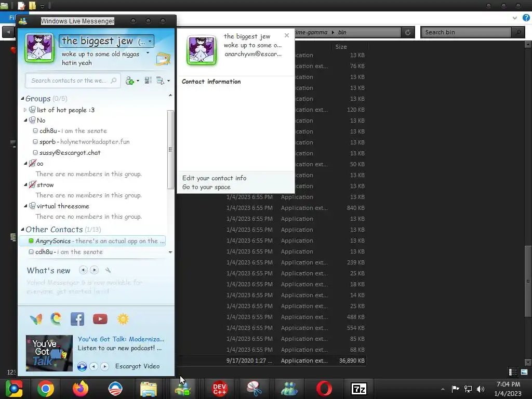This screenshot has width=532, height=399.
Task: Select cdh8u contact under No group
Action: point(70,131)
